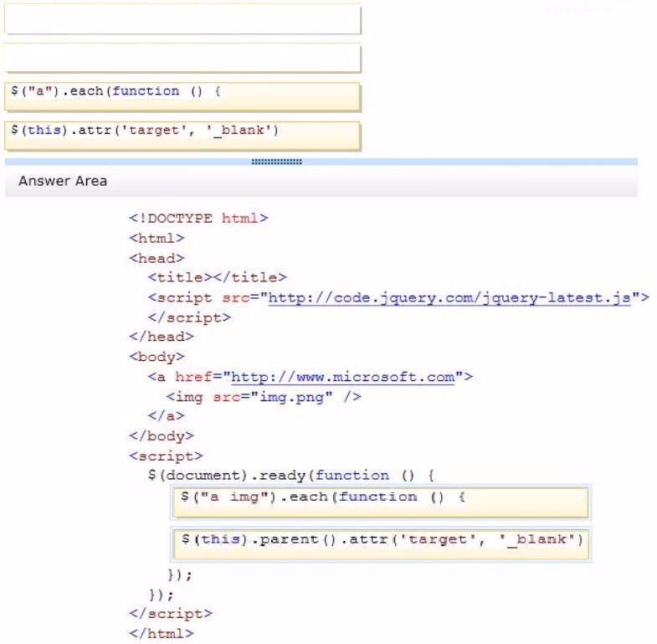The width and height of the screenshot is (657, 644).
Task: Click the opening <body> tag
Action: [x=157, y=357]
